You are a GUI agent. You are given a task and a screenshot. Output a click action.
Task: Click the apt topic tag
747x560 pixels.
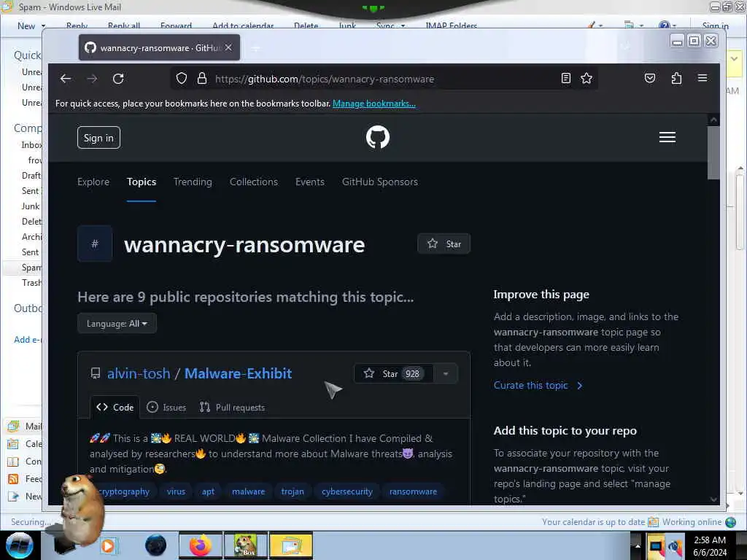tap(208, 491)
